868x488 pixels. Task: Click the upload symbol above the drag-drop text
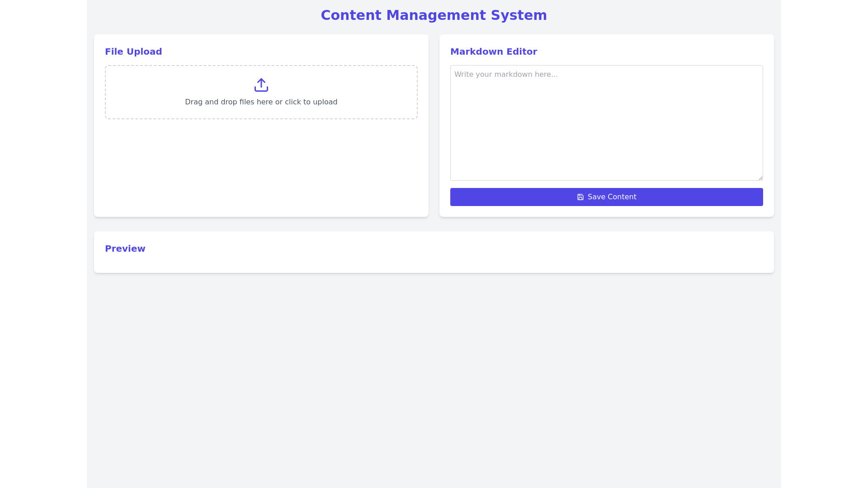pos(261,85)
